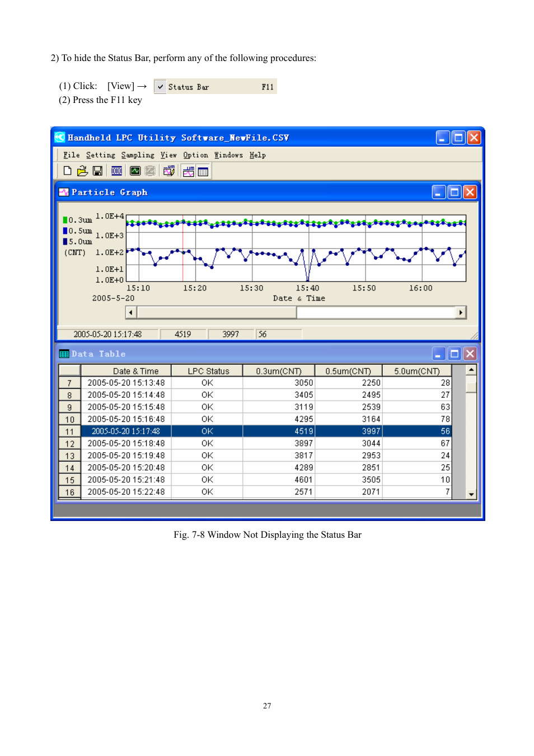Close the Data Table window
The width and height of the screenshot is (534, 756).
(x=470, y=354)
